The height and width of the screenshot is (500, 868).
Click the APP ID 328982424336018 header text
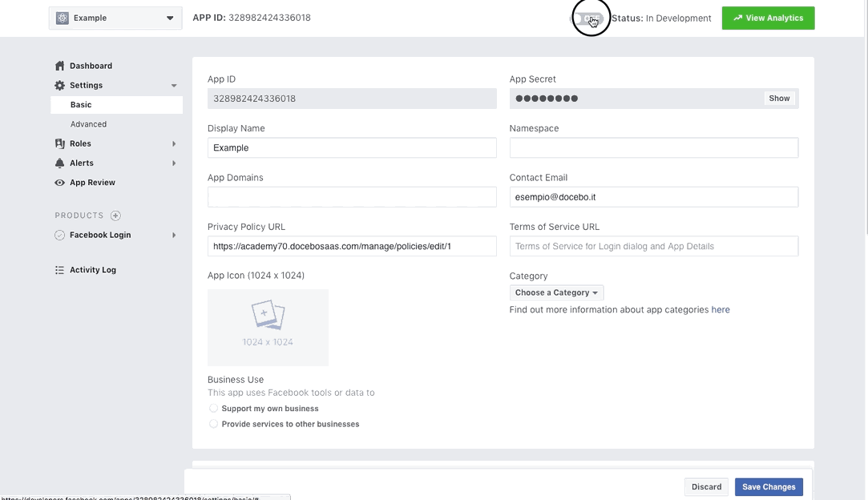point(252,18)
